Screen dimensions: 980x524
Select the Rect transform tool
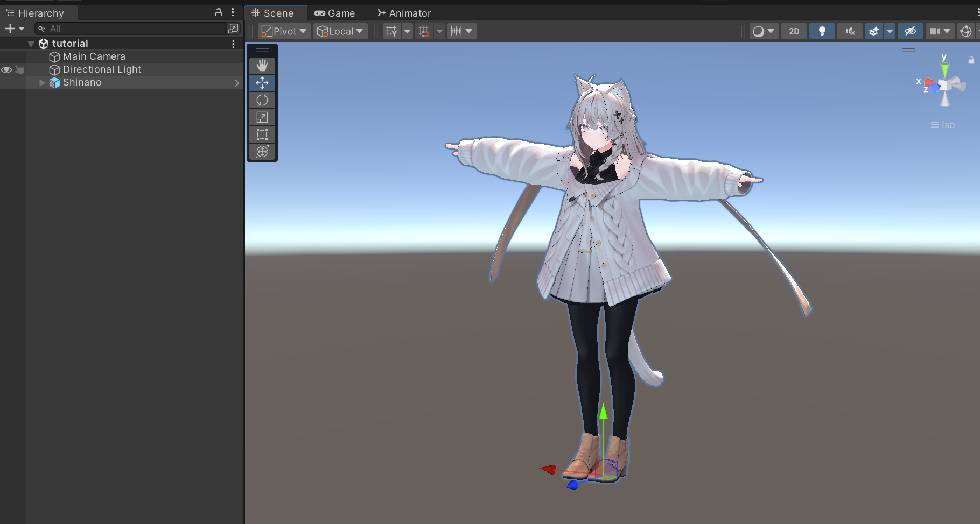tap(262, 134)
